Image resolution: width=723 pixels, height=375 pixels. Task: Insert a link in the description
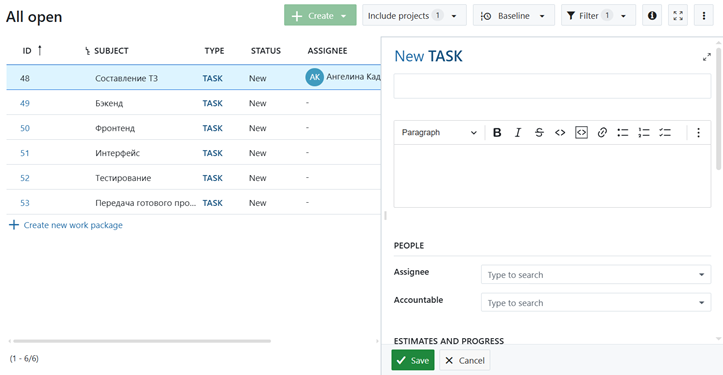pyautogui.click(x=602, y=133)
